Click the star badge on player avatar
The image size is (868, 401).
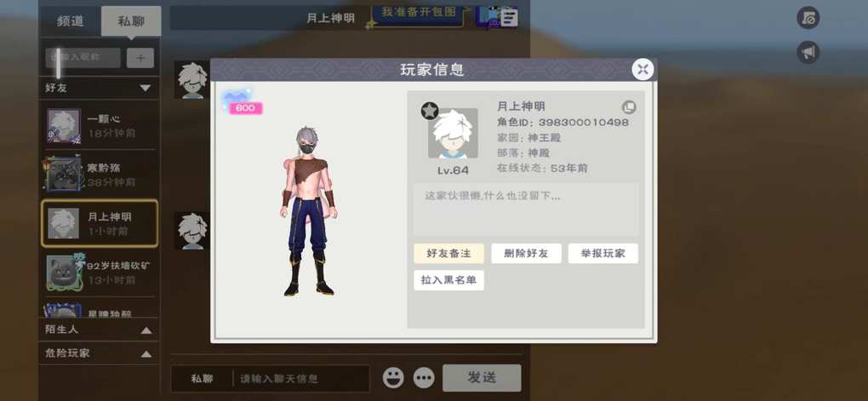coord(429,111)
